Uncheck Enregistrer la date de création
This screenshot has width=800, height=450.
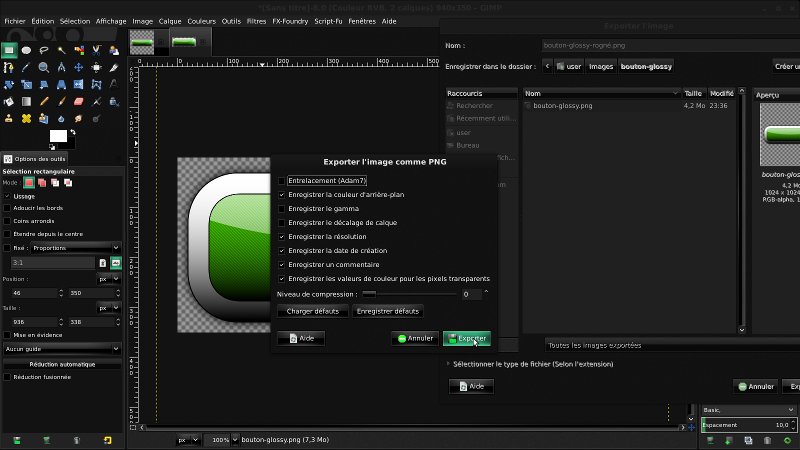click(x=281, y=251)
